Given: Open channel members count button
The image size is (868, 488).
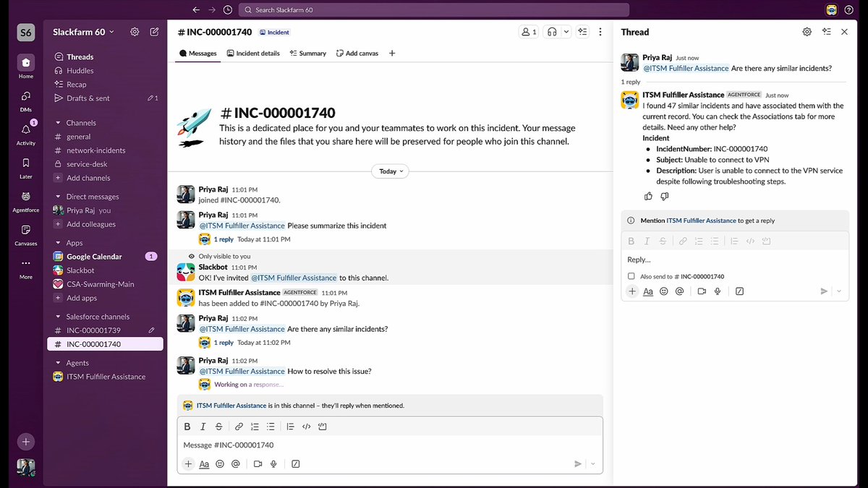Looking at the screenshot, I should pyautogui.click(x=529, y=32).
